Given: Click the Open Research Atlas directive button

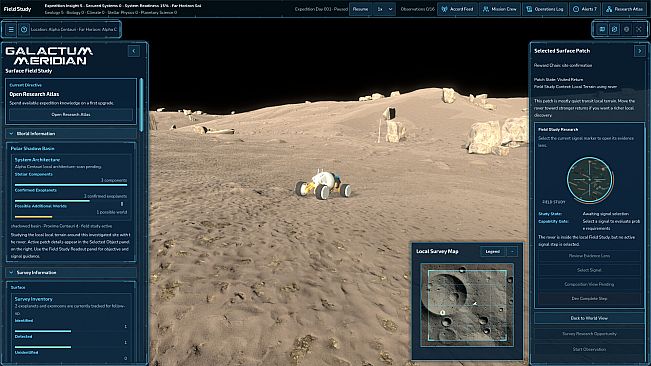Looking at the screenshot, I should tap(71, 115).
